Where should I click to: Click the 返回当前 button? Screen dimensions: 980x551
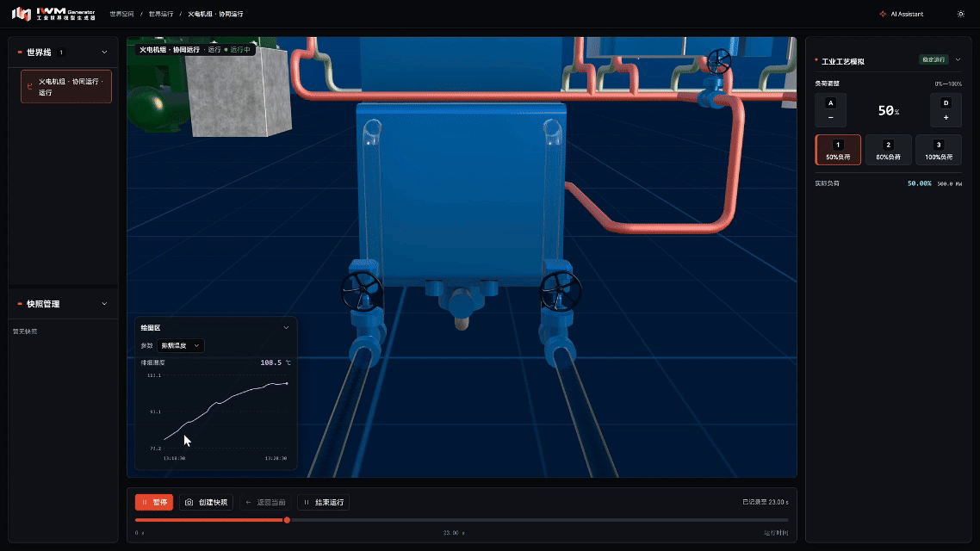265,502
